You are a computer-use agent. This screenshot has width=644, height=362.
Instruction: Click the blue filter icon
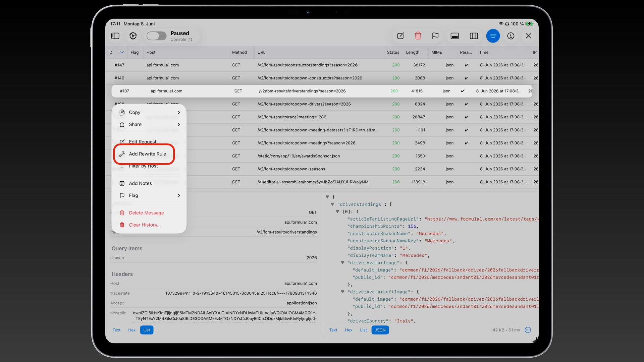pos(493,36)
